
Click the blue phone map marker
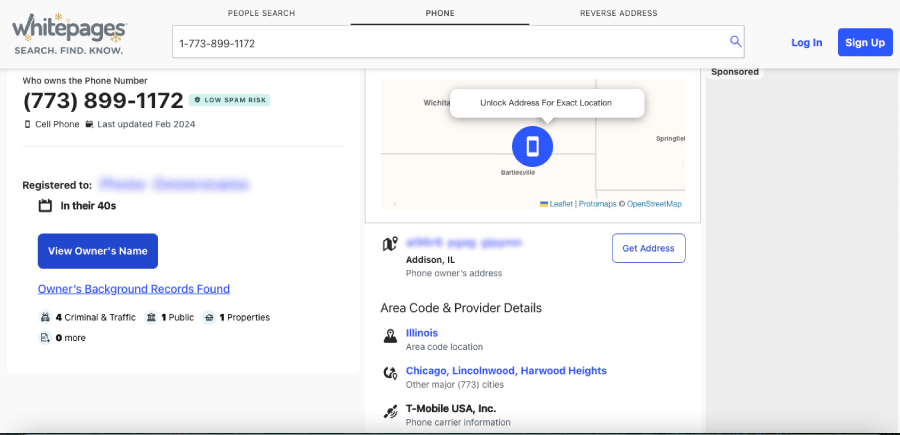[532, 146]
